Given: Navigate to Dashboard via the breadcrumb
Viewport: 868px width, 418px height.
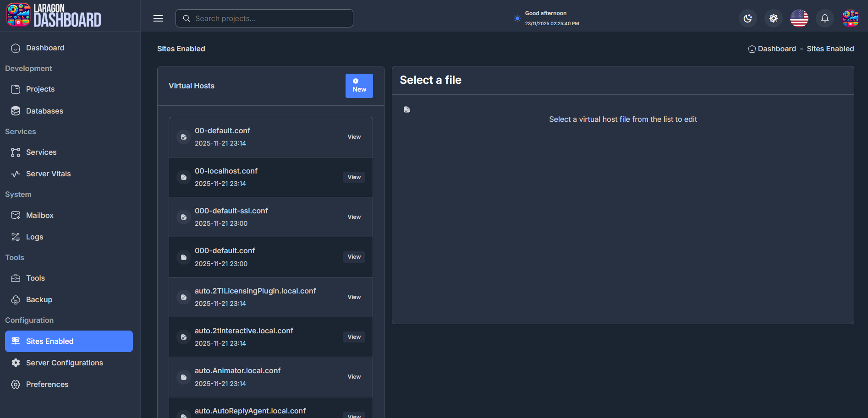Looking at the screenshot, I should [x=776, y=49].
